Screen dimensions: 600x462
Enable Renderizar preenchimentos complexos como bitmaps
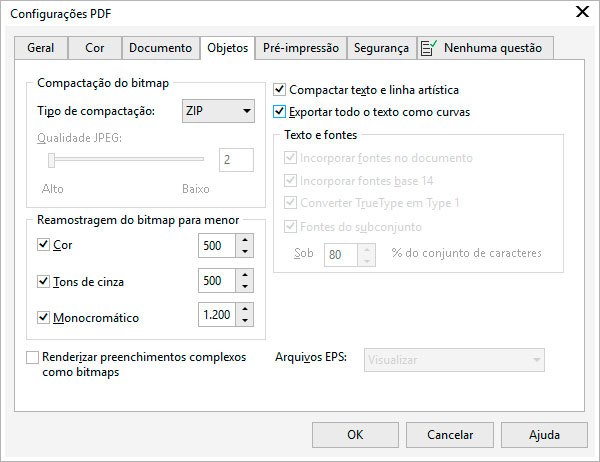33,357
